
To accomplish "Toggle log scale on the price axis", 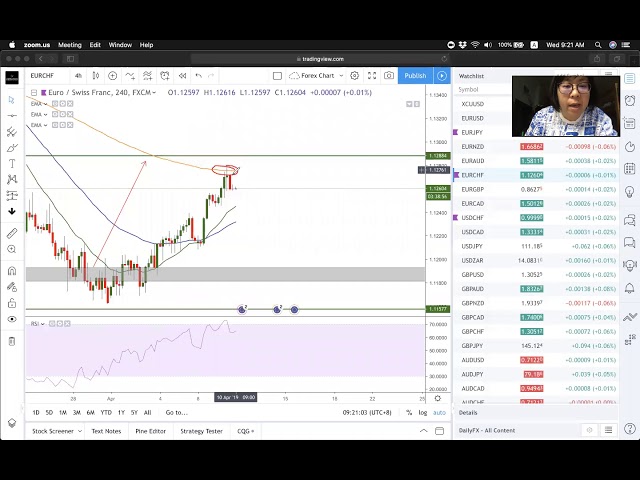I will click(423, 412).
